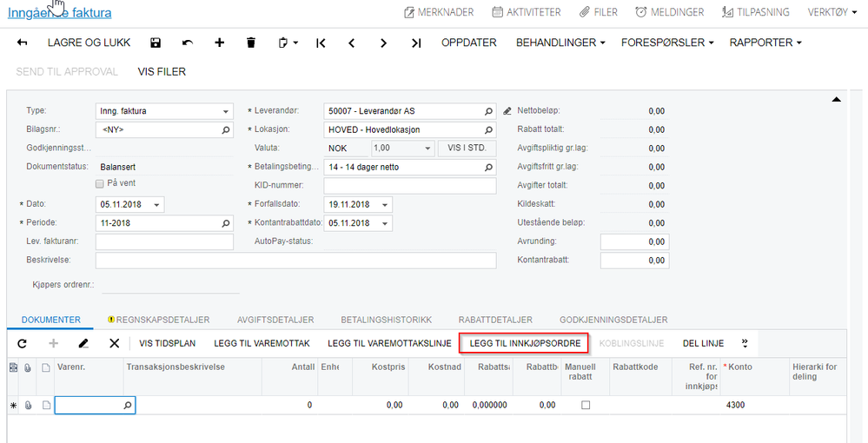The width and height of the screenshot is (868, 443).
Task: Go to first record icon
Action: tap(321, 43)
